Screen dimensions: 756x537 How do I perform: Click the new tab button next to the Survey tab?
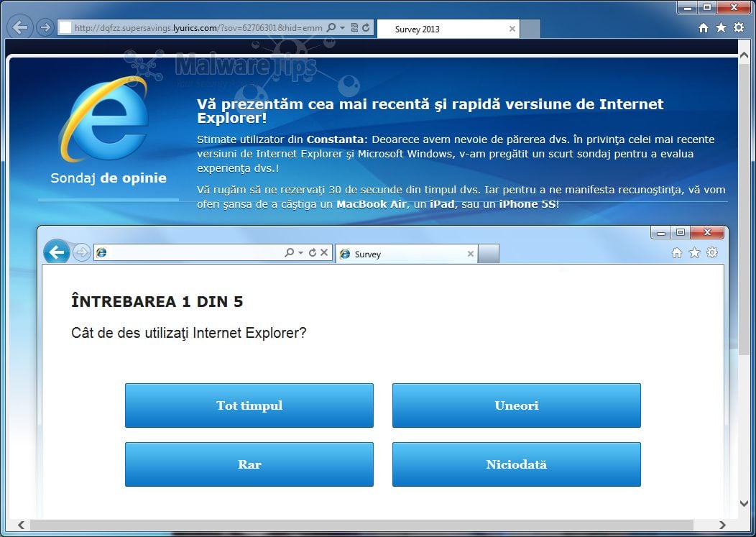(x=489, y=254)
